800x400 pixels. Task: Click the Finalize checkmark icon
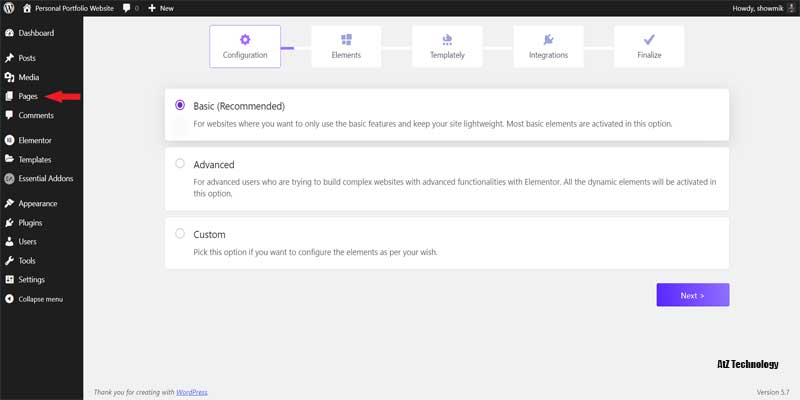coord(649,39)
